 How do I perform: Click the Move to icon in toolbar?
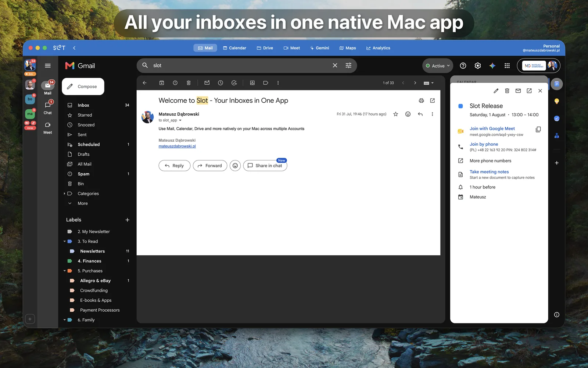[252, 83]
